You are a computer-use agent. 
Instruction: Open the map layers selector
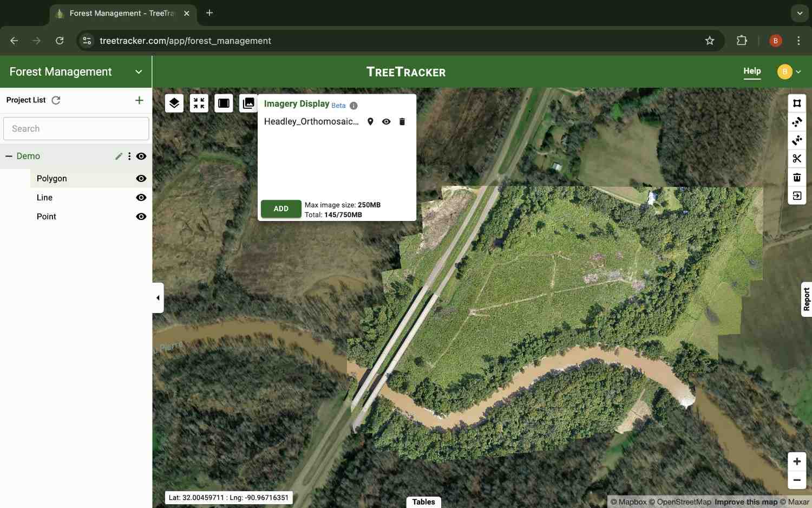tap(174, 103)
